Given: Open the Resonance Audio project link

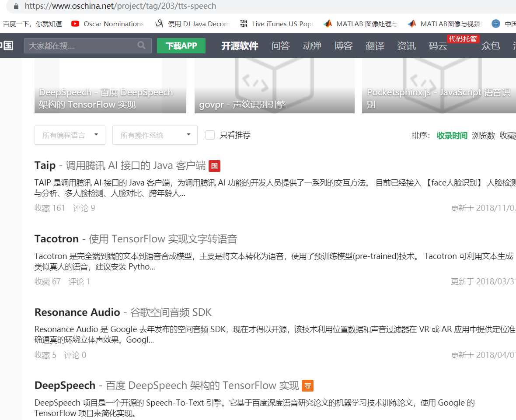Looking at the screenshot, I should pos(123,312).
